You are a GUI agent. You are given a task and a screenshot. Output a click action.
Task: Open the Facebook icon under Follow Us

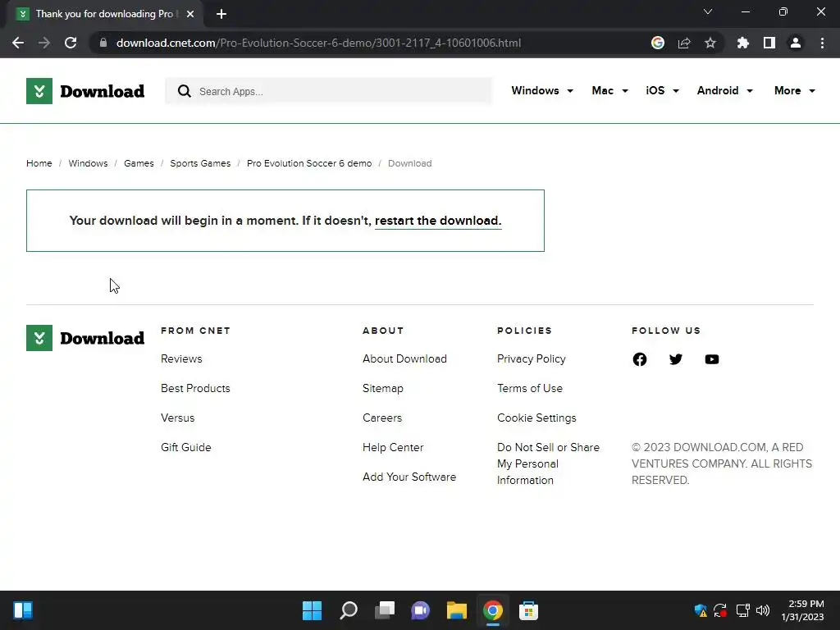coord(640,359)
